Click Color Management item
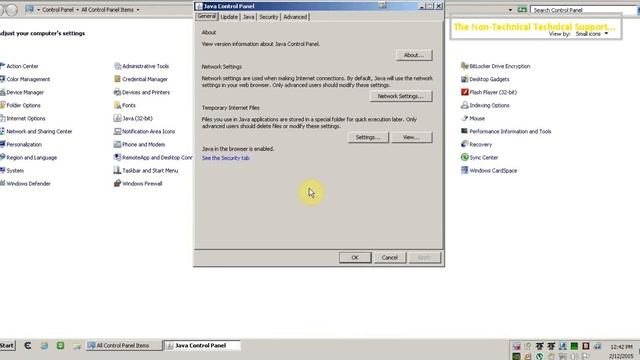Viewport: 640px width, 360px height. 25,79
